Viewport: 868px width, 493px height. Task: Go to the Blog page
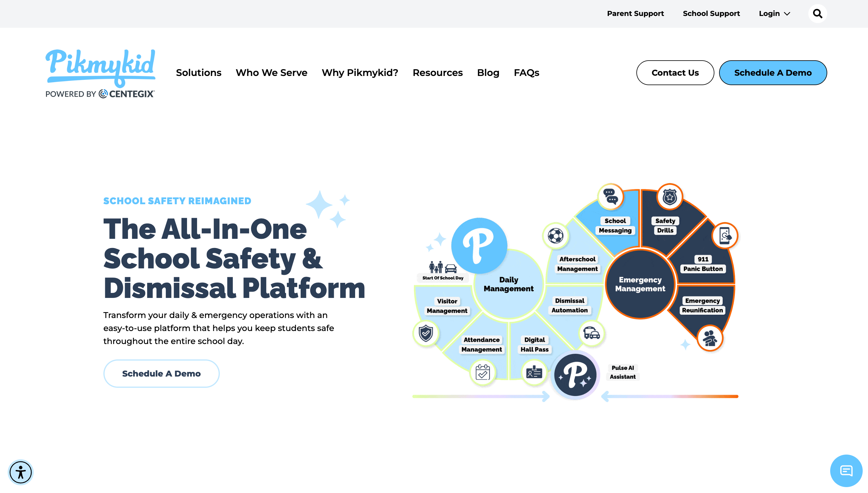click(x=488, y=73)
